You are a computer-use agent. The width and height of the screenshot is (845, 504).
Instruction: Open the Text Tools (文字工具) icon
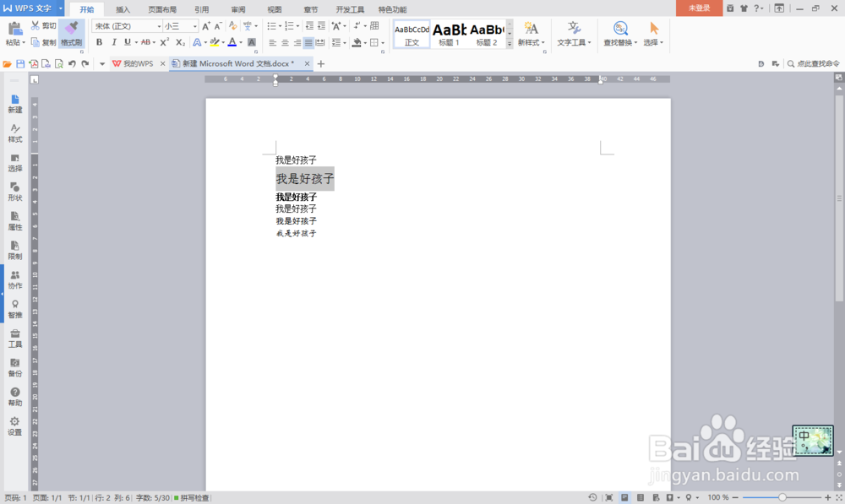pyautogui.click(x=574, y=28)
